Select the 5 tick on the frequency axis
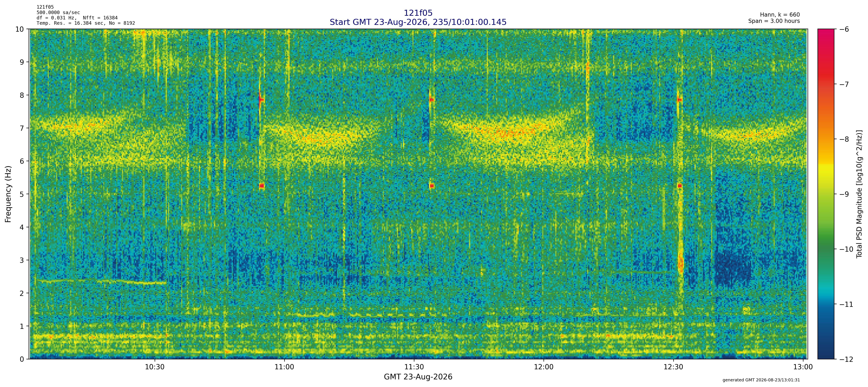Viewport: 868px width, 387px height. coord(22,194)
